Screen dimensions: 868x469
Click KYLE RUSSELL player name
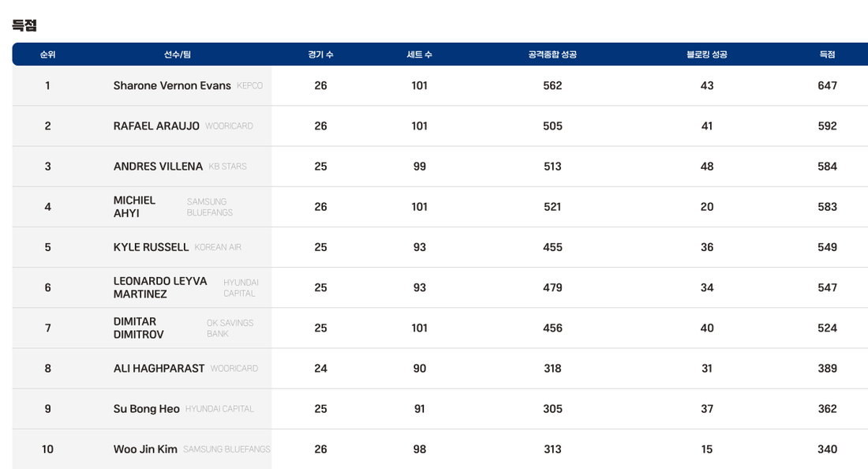(151, 247)
